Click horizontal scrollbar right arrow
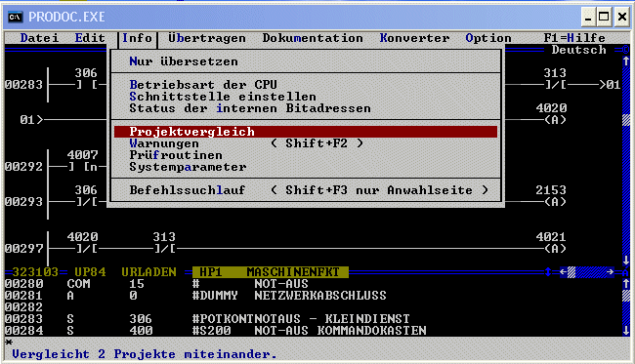The image size is (635, 364). click(x=610, y=272)
